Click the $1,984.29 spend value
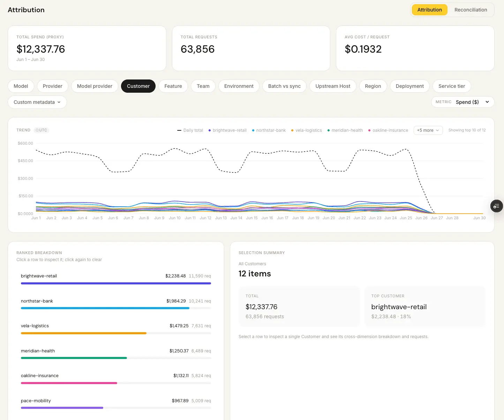504x420 pixels. (176, 301)
